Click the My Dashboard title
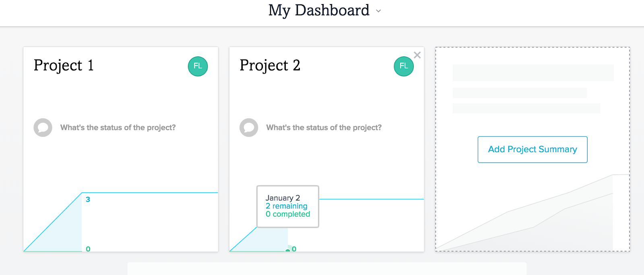 tap(318, 10)
